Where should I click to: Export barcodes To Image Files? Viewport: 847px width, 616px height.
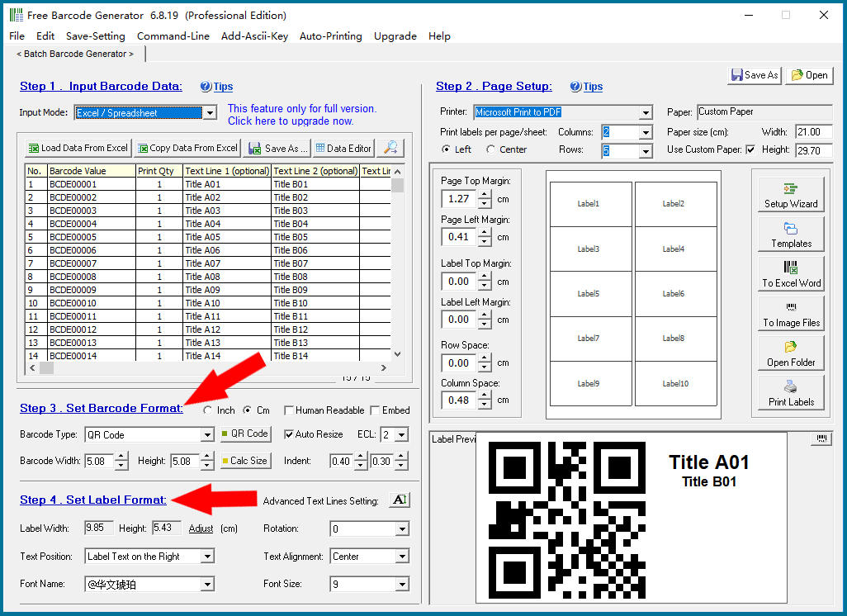coord(791,314)
